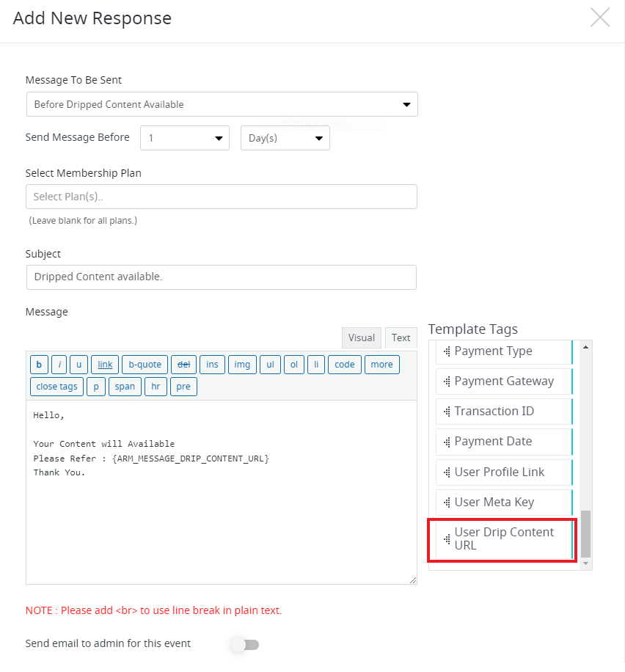Expand the Send Message Before number dropdown
The height and width of the screenshot is (672, 625).
[185, 138]
